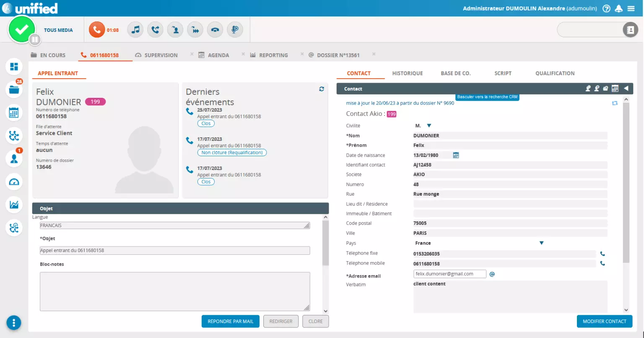Screen dimensions: 644x338
Task: Open the help question mark icon
Action: click(x=606, y=8)
